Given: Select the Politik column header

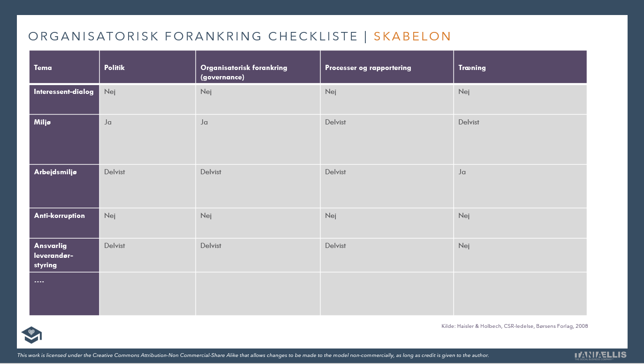Looking at the screenshot, I should 114,68.
